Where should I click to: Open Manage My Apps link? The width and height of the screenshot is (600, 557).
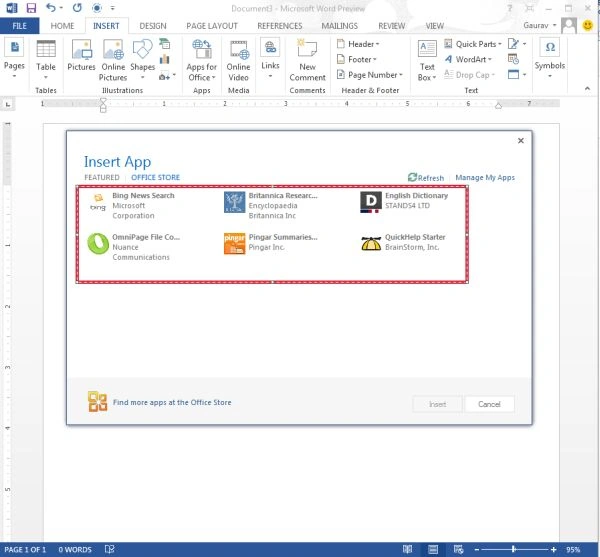(x=485, y=178)
